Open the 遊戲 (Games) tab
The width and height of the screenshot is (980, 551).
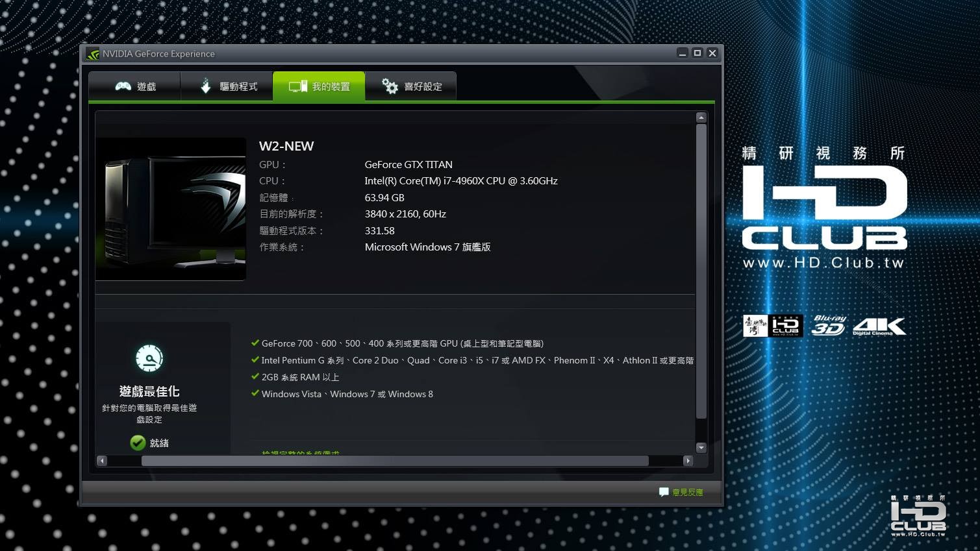pyautogui.click(x=134, y=86)
